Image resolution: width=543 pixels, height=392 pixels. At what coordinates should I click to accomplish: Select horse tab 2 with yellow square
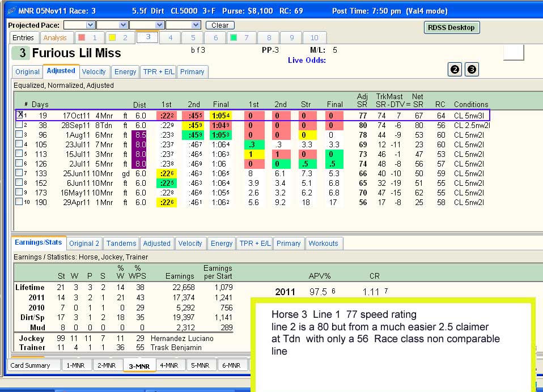(118, 37)
